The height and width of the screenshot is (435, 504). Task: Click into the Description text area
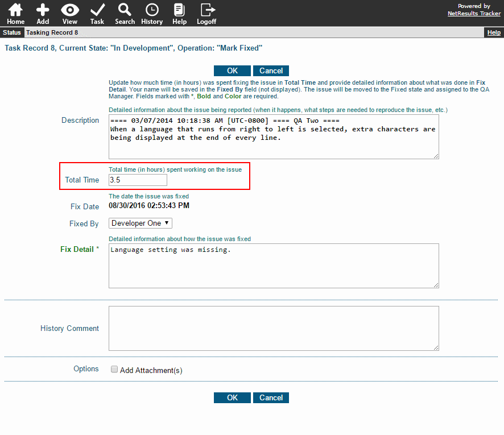click(x=274, y=137)
